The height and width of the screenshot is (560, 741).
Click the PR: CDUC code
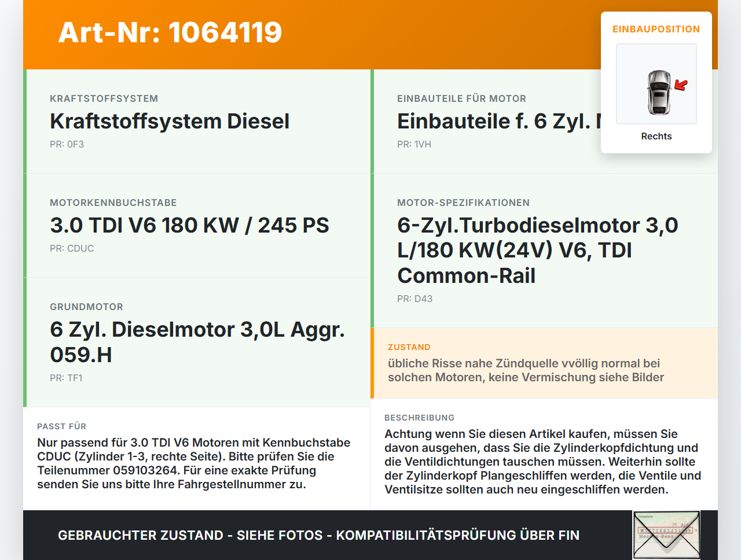tap(72, 248)
